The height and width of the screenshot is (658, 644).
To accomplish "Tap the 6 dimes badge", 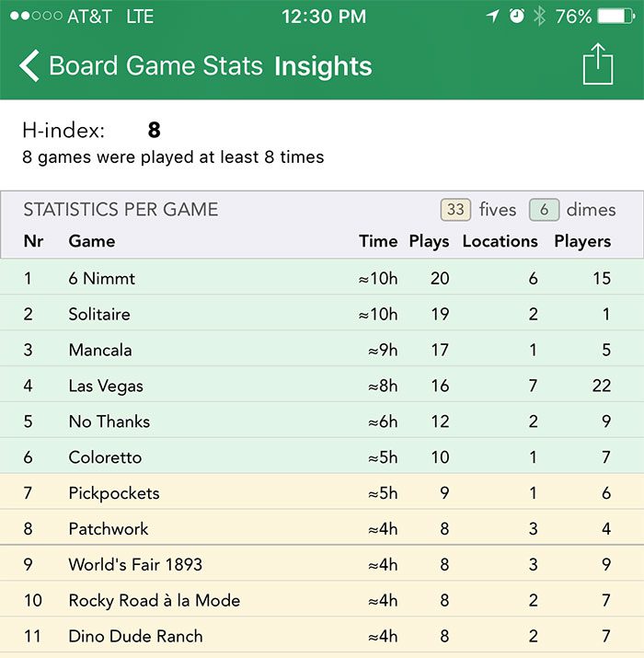I will click(x=544, y=210).
